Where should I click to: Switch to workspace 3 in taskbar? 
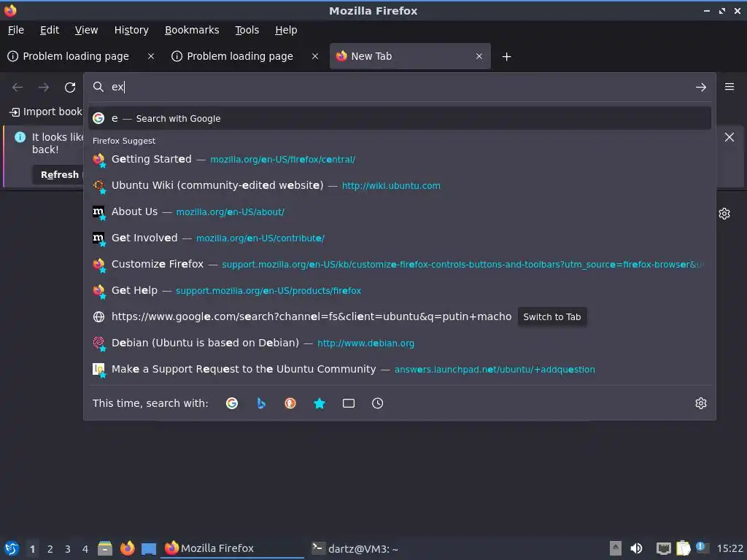(68, 549)
